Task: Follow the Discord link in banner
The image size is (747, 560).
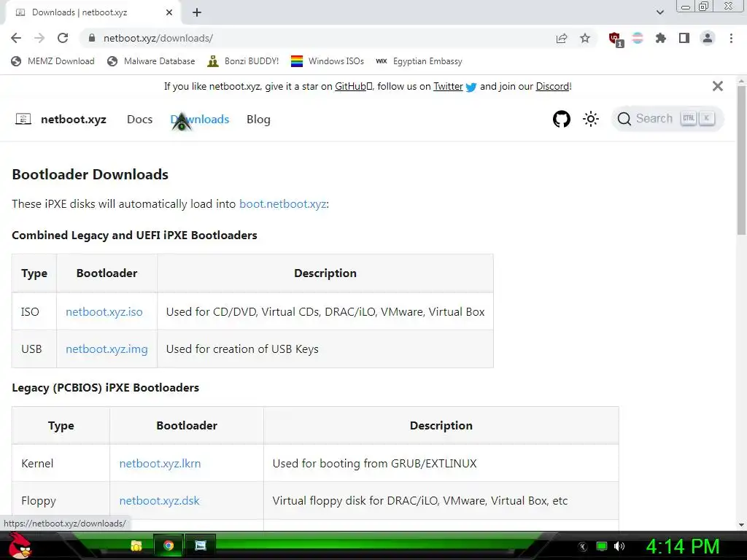Action: tap(552, 86)
